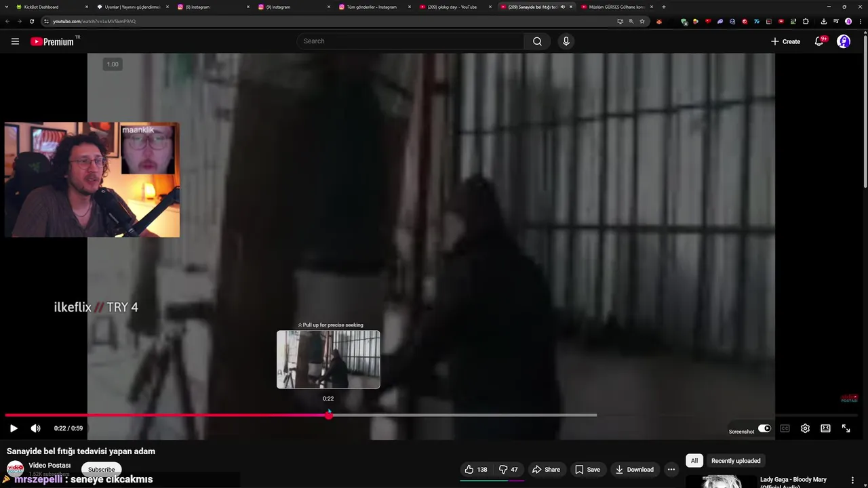The height and width of the screenshot is (488, 868).
Task: Go back in browser history
Action: pos(7,21)
